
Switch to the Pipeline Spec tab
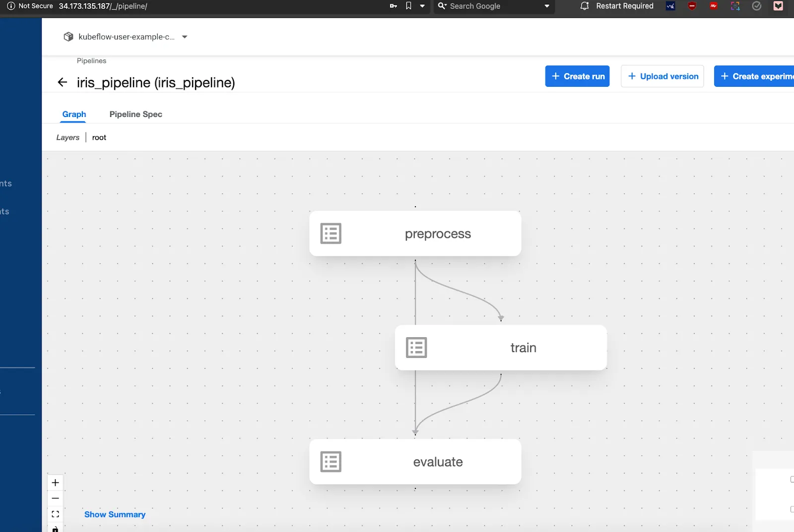tap(135, 114)
